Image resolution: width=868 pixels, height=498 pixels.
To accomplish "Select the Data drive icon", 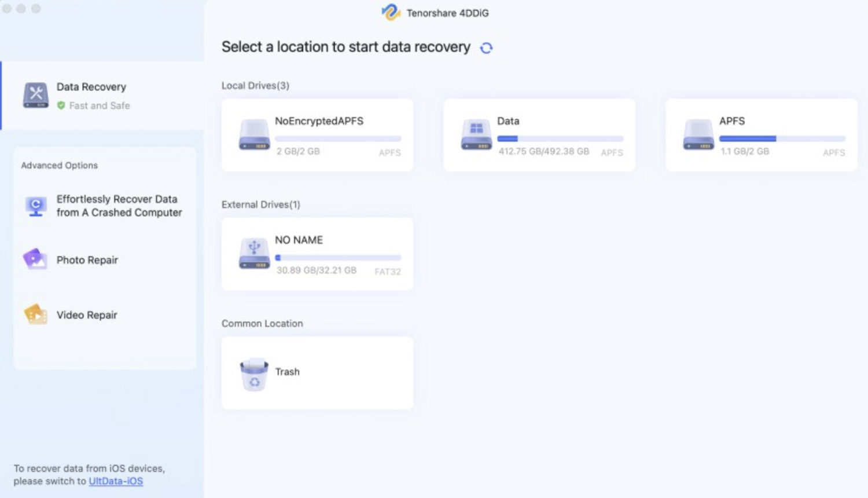I will click(x=476, y=135).
